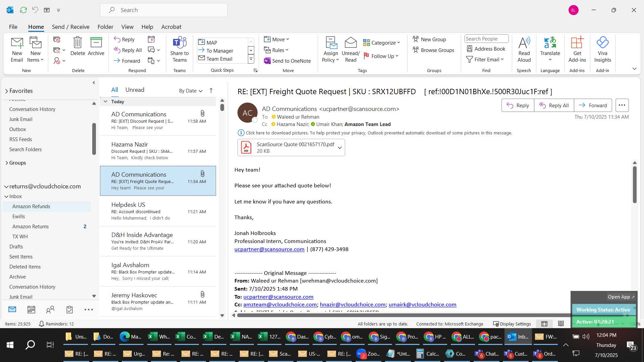Screen dimensions: 644x362
Task: Click Reply All in the ribbon
Action: 128,50
